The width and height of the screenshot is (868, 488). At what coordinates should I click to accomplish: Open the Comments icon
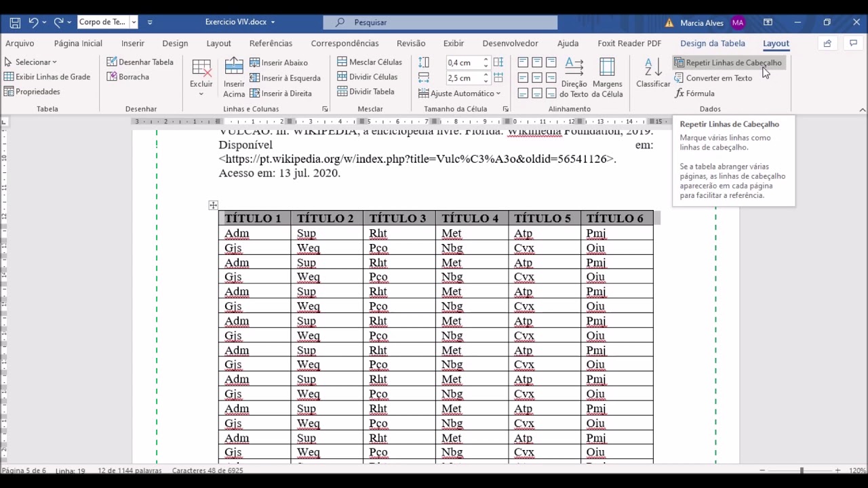[x=853, y=43]
